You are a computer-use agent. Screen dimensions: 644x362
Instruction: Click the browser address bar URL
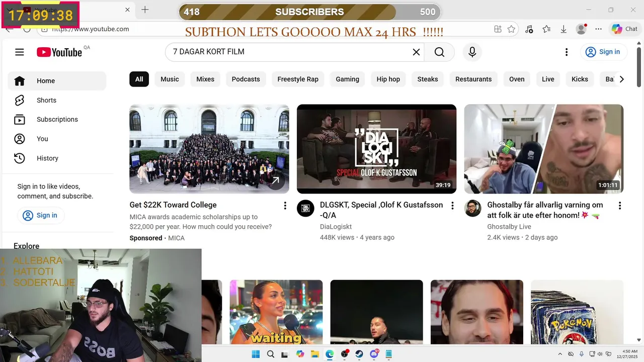click(91, 29)
